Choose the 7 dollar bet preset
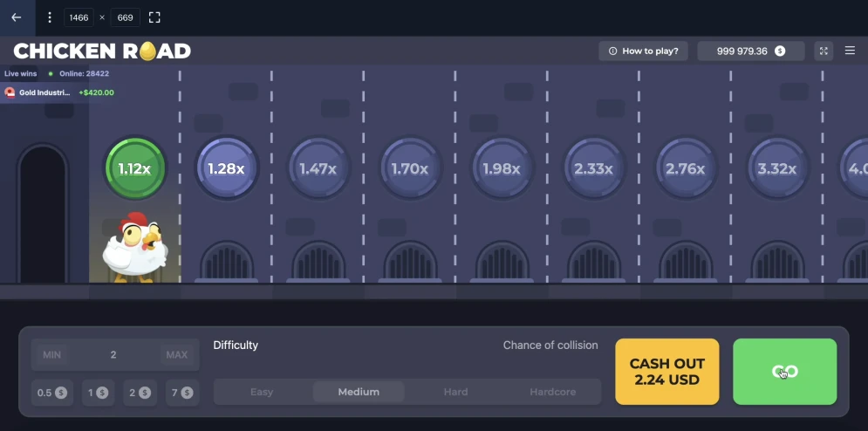Viewport: 868px width, 431px height. (x=181, y=393)
